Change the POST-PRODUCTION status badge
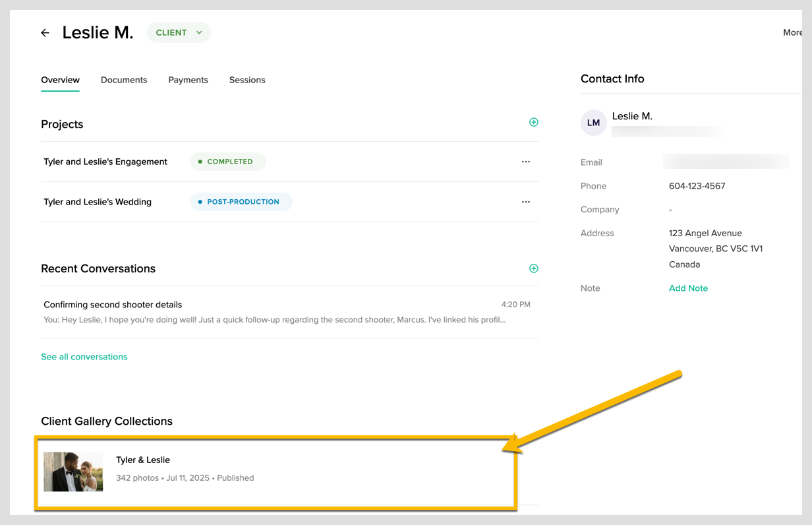This screenshot has width=812, height=525. point(241,202)
